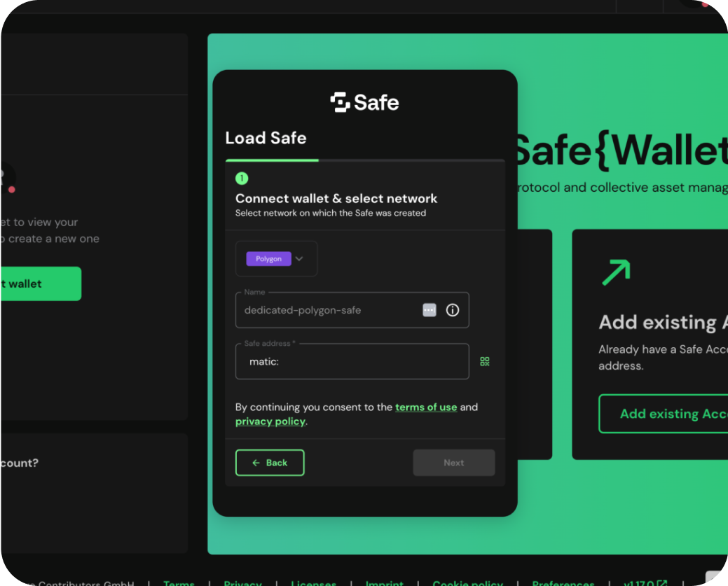Open the Imprint footer link
This screenshot has width=728, height=586.
click(x=385, y=582)
